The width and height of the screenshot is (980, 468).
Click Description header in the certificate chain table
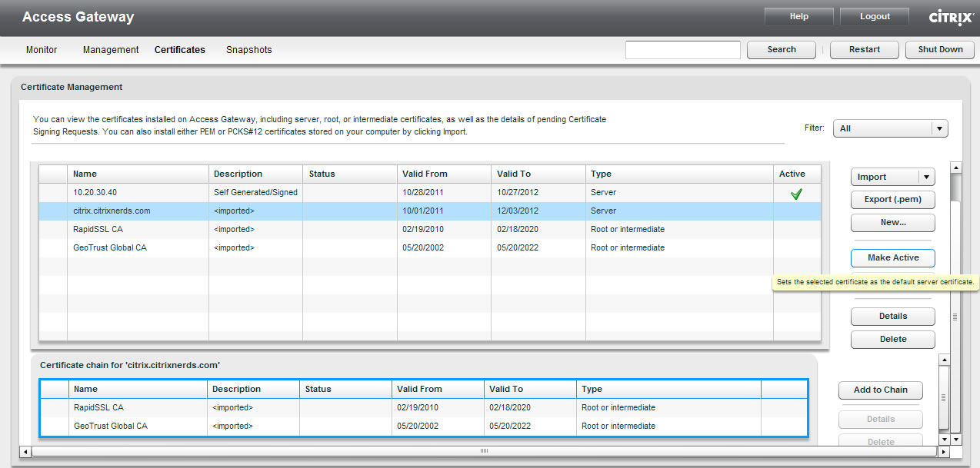(x=253, y=389)
